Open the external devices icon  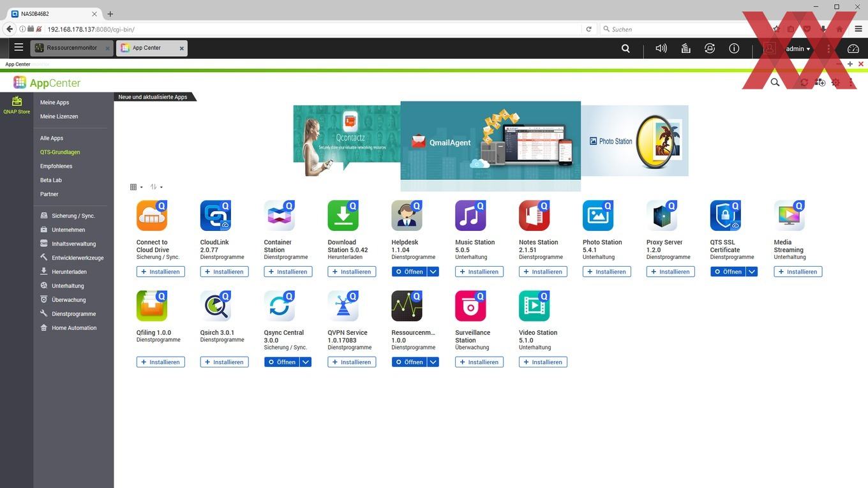pyautogui.click(x=710, y=48)
